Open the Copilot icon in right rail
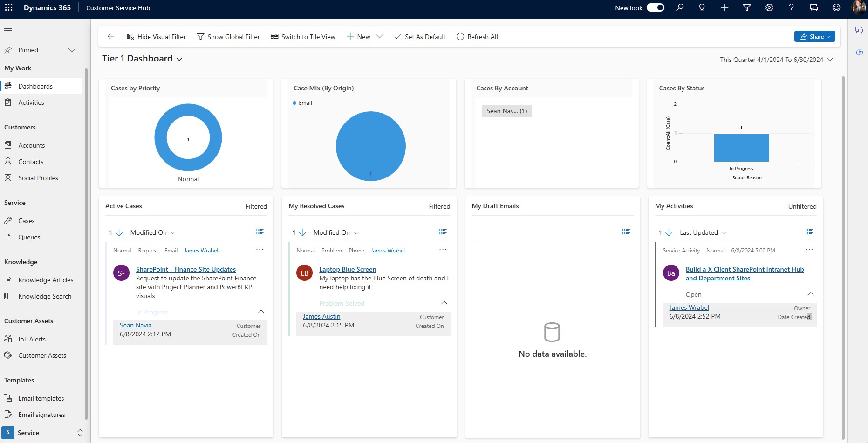 (x=859, y=53)
